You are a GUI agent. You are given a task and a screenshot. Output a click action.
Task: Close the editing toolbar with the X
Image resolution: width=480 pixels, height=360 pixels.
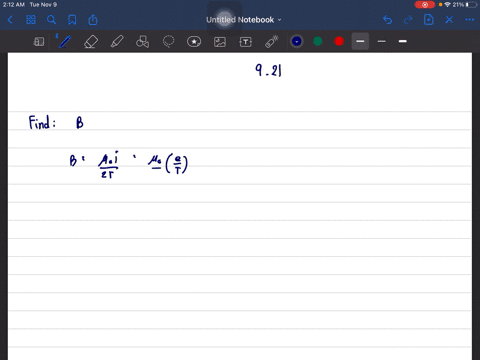click(449, 20)
